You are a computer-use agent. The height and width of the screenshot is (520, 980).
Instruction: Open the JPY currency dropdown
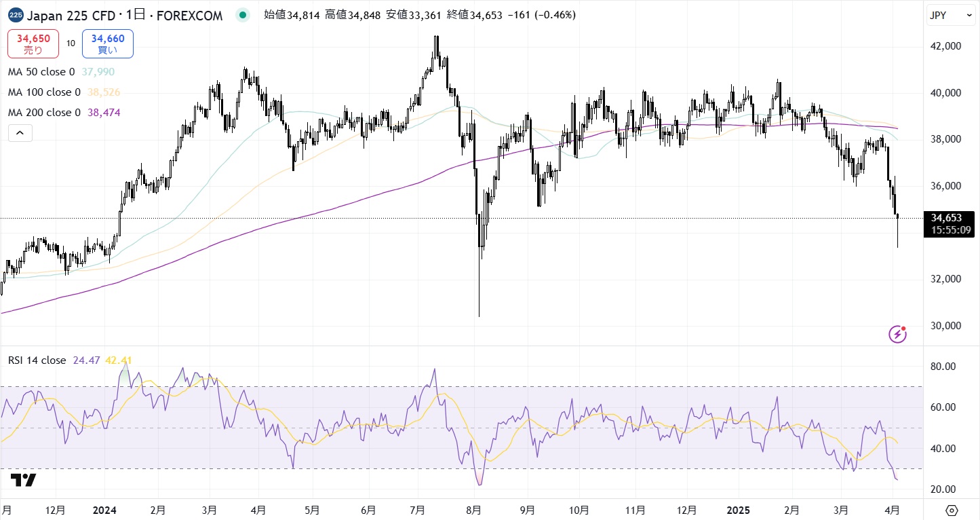coord(950,16)
